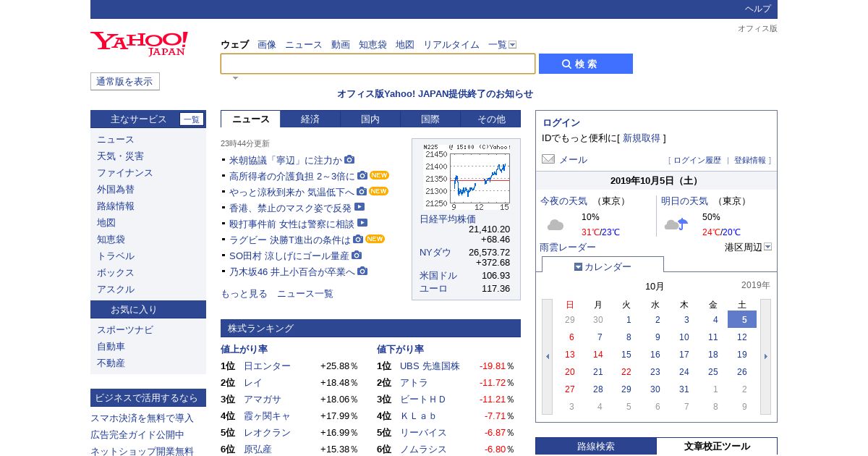Screen dimensions: 868x456
Task: Open ファイナンス in services list
Action: pos(125,173)
